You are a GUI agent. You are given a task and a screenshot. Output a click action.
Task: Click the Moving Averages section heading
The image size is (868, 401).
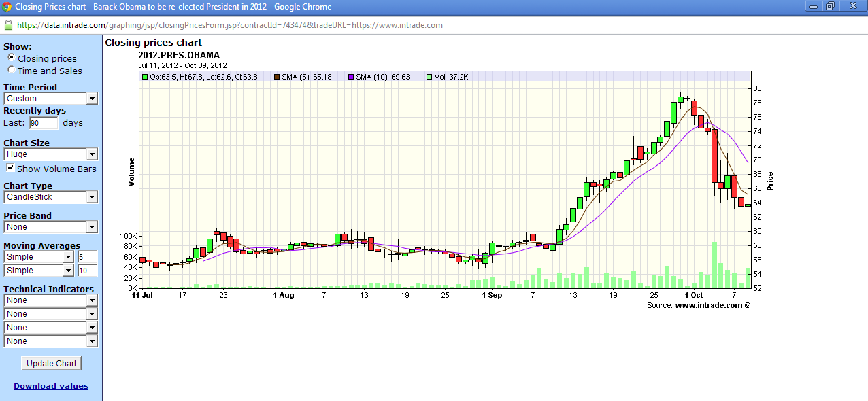[x=41, y=245]
